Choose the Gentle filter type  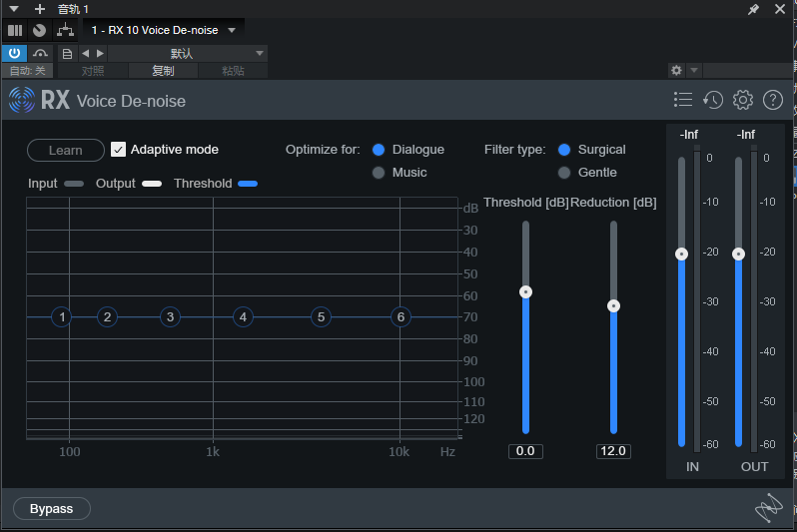point(564,173)
